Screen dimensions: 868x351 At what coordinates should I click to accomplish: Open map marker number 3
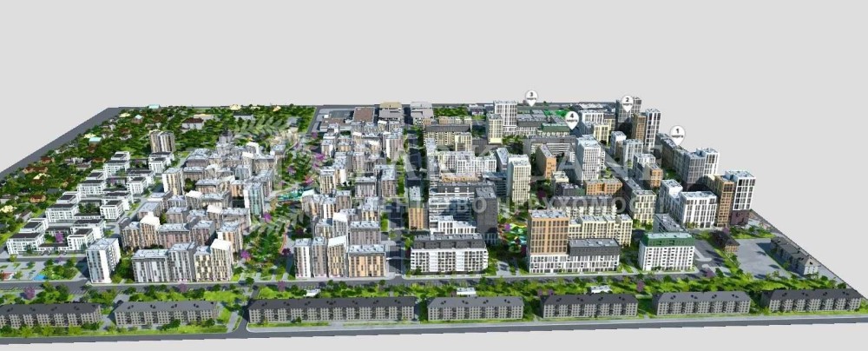tap(531, 96)
